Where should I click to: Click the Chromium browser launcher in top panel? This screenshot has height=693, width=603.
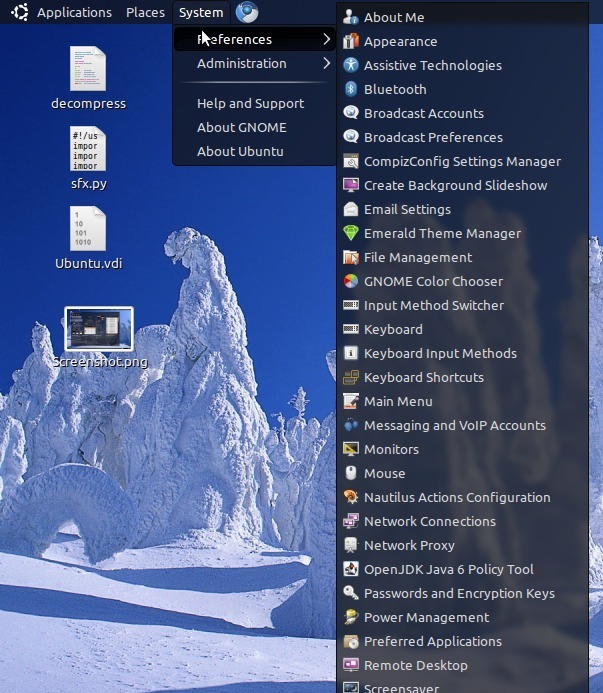247,12
